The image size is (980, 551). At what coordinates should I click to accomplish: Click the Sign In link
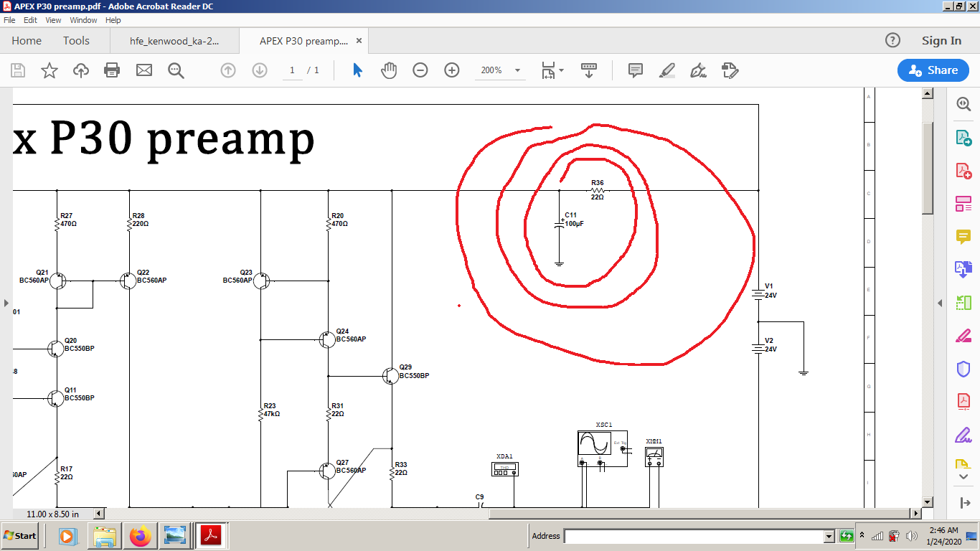click(x=941, y=41)
